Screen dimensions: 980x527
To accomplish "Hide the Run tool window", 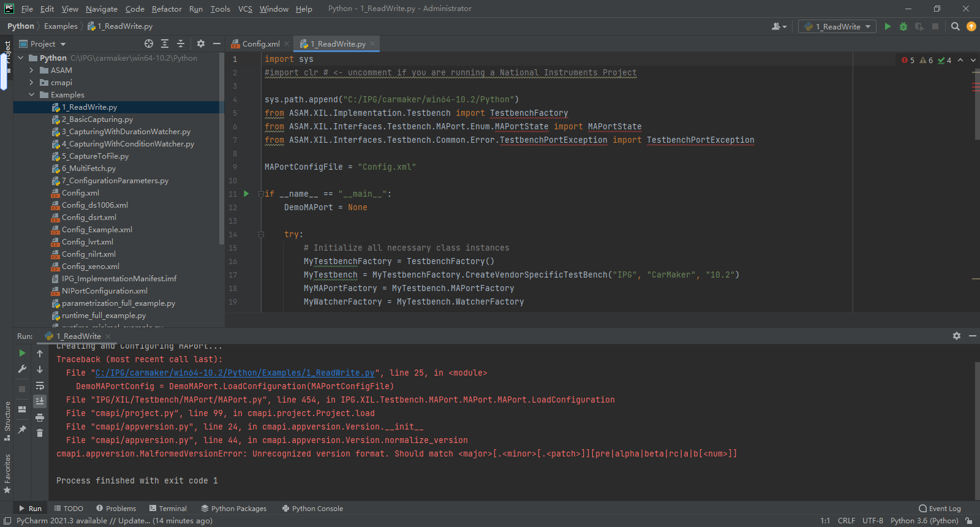I will coord(973,336).
